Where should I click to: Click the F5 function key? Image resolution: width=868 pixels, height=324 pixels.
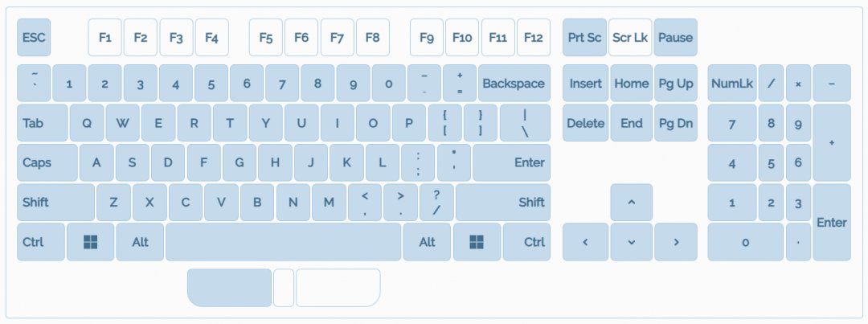click(x=266, y=38)
